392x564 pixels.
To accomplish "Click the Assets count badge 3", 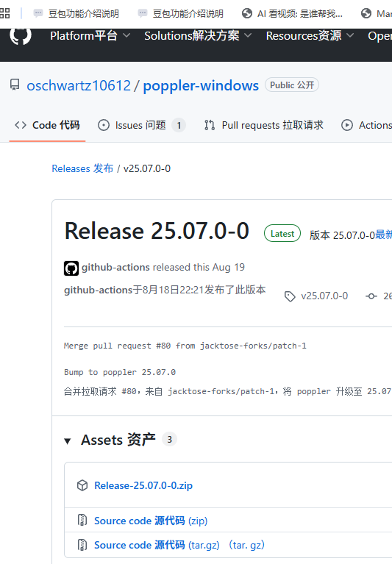I will 169,439.
